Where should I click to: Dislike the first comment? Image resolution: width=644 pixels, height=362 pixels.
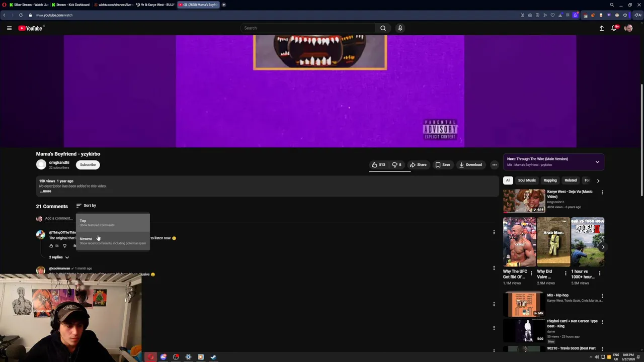tap(64, 246)
